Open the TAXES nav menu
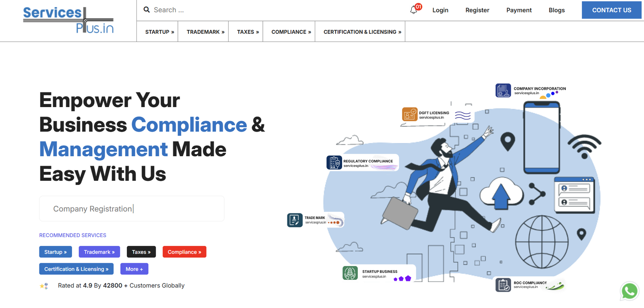644x308 pixels. (x=248, y=32)
